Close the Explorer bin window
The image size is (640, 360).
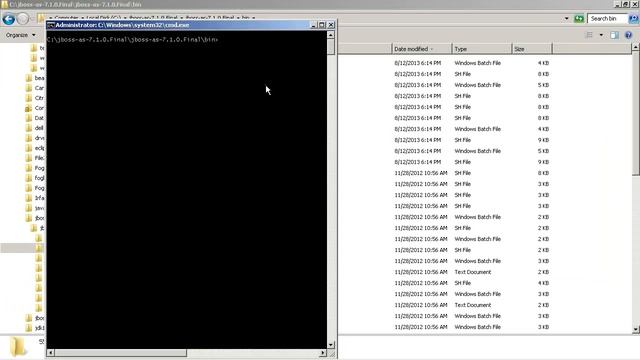[x=635, y=4]
